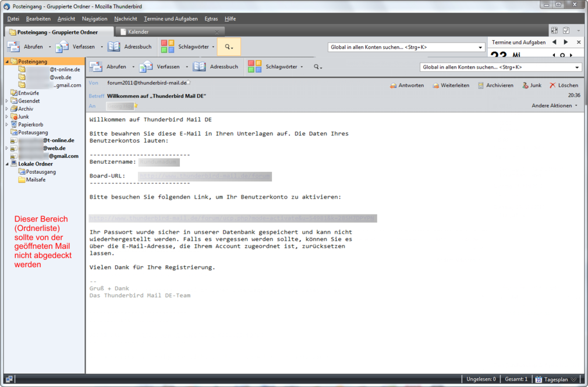The width and height of the screenshot is (588, 387).
Task: Open the Abrufen dropdown arrow in the main toolbar
Action: (x=50, y=47)
